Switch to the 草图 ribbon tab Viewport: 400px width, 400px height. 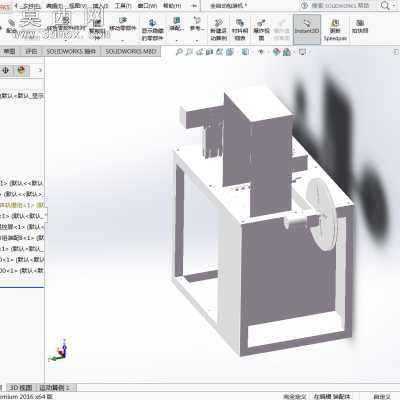pyautogui.click(x=9, y=51)
